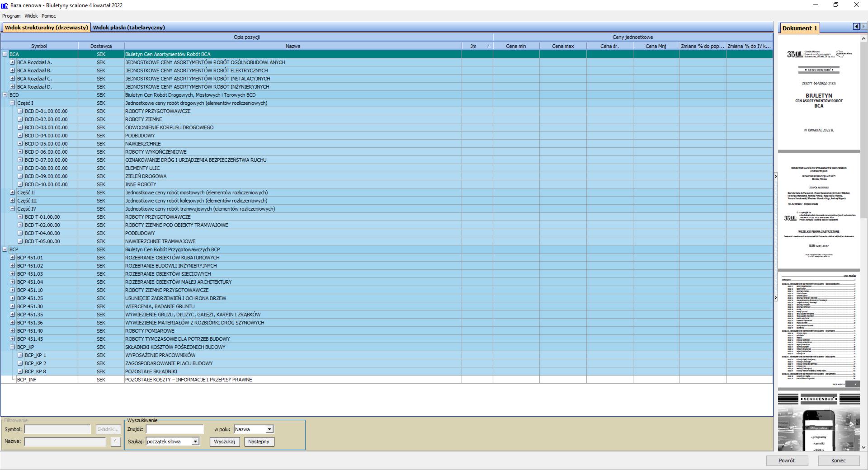Switch to Widok płaski (tabelaryczny) tab
This screenshot has height=470, width=868.
tap(129, 28)
